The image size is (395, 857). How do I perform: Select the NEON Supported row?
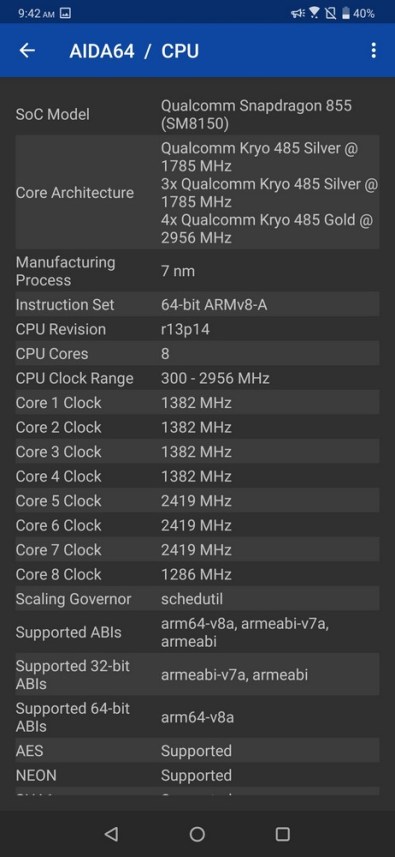tap(197, 775)
